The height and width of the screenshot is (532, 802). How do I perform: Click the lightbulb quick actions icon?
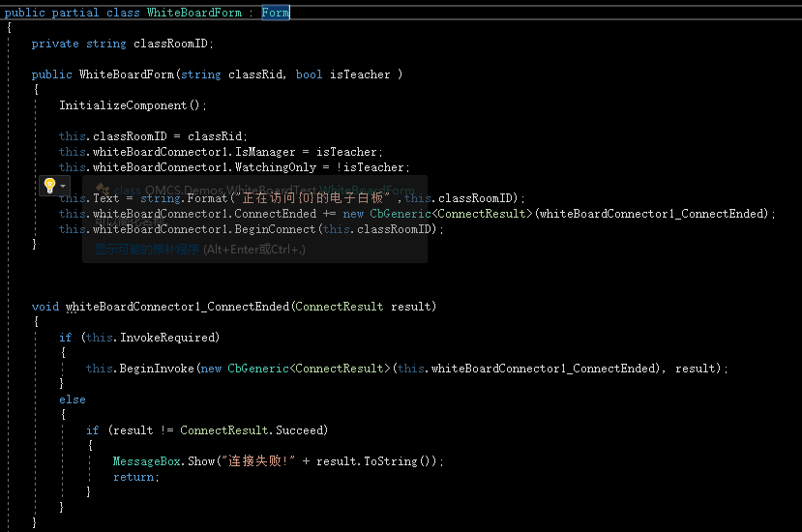(49, 186)
